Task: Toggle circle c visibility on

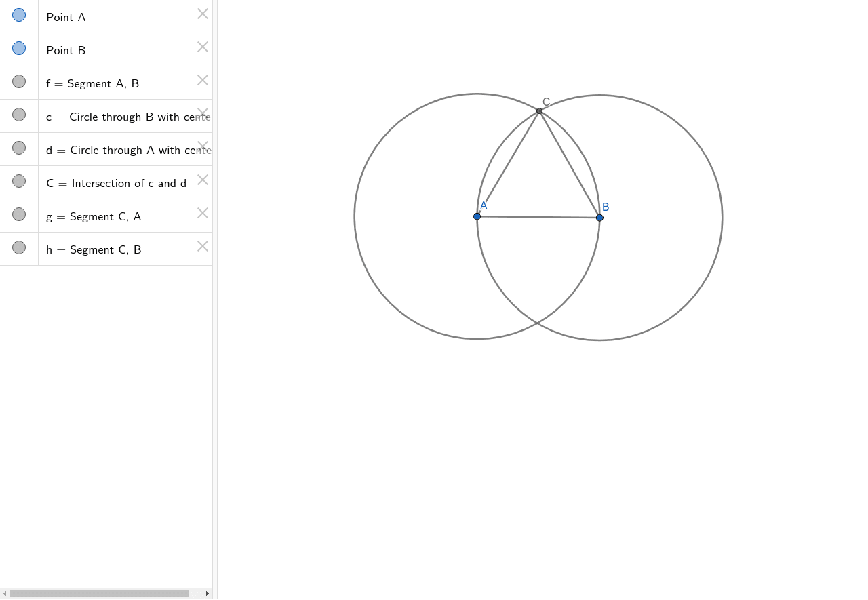Action: [x=18, y=115]
